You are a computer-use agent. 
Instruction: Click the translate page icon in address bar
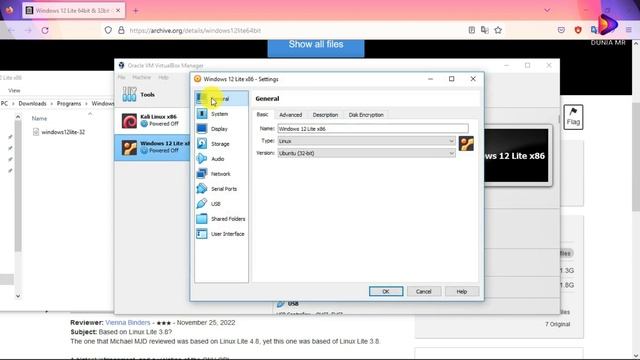point(484,30)
